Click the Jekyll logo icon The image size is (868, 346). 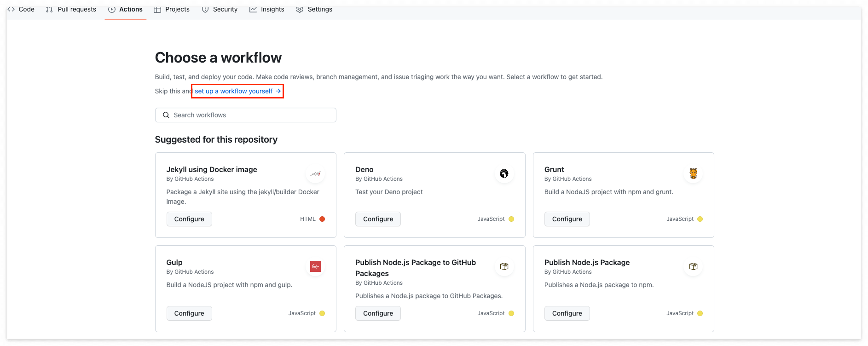pos(316,174)
